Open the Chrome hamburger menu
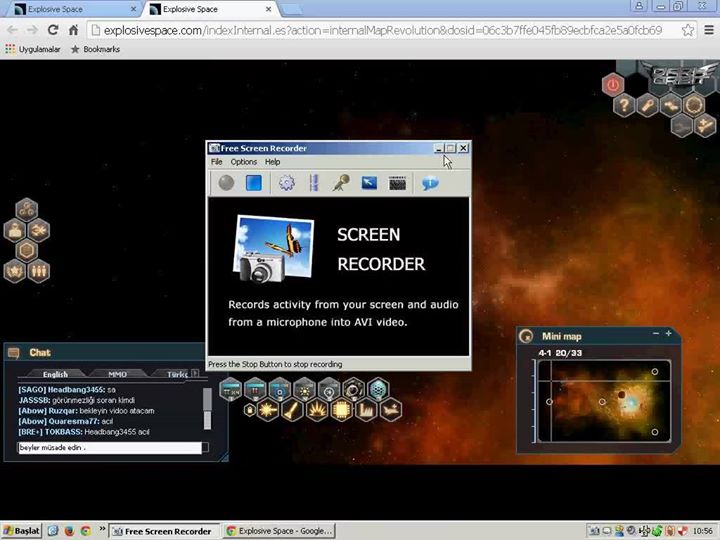 click(709, 30)
